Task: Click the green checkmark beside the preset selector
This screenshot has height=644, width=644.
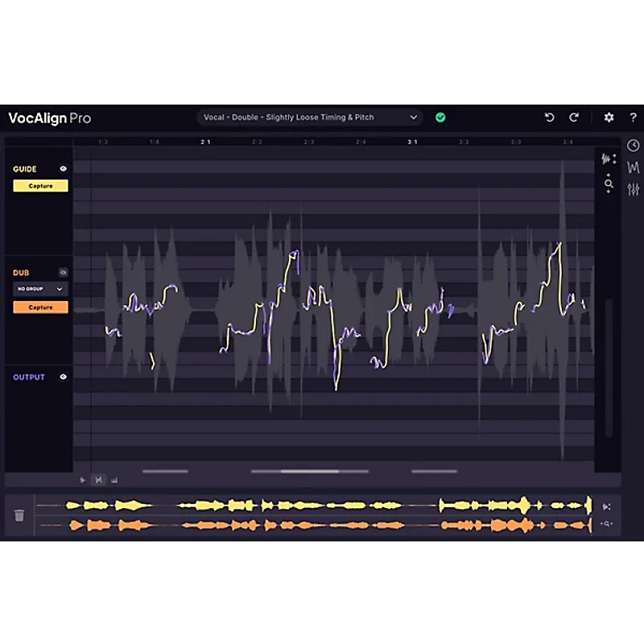Action: pos(440,118)
